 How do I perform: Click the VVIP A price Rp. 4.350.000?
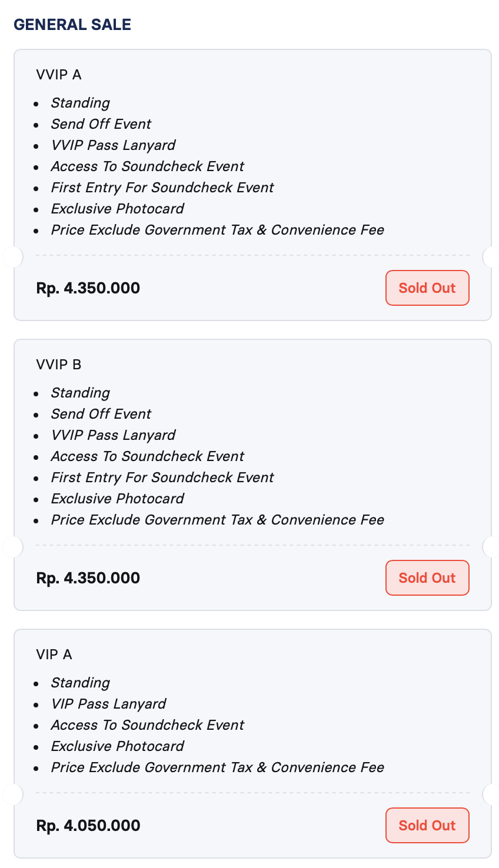(x=88, y=288)
